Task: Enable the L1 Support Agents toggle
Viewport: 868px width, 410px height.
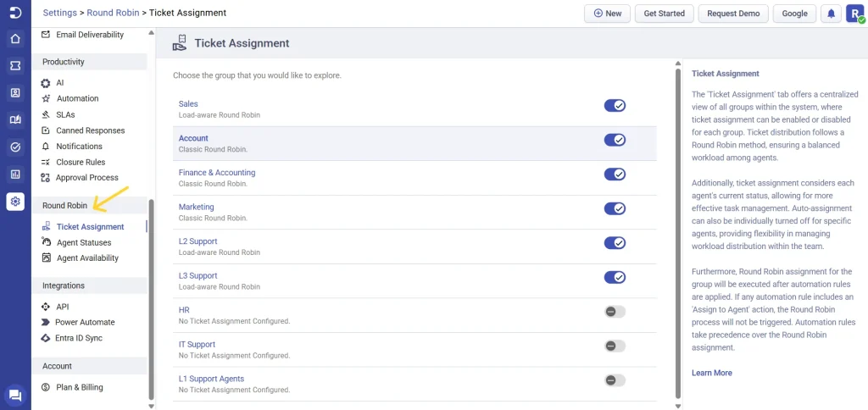Action: (x=615, y=380)
